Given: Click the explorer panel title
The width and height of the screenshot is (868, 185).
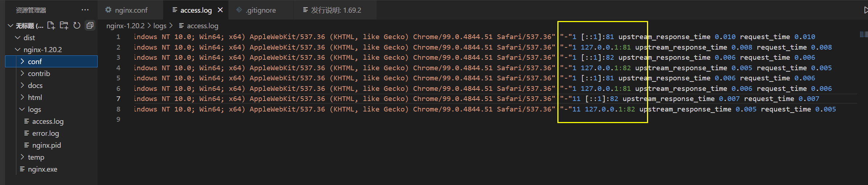Looking at the screenshot, I should pos(31,10).
